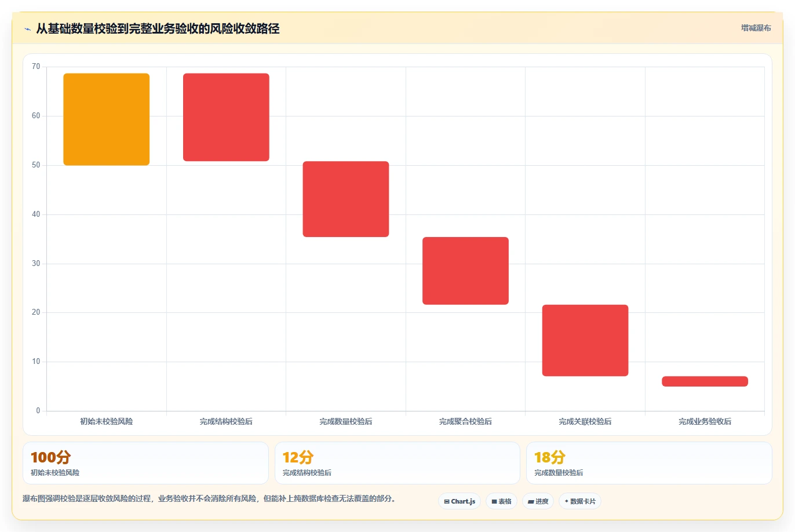This screenshot has width=795, height=532.
Task: Click the lightning icon beside the chart title
Action: point(27,29)
